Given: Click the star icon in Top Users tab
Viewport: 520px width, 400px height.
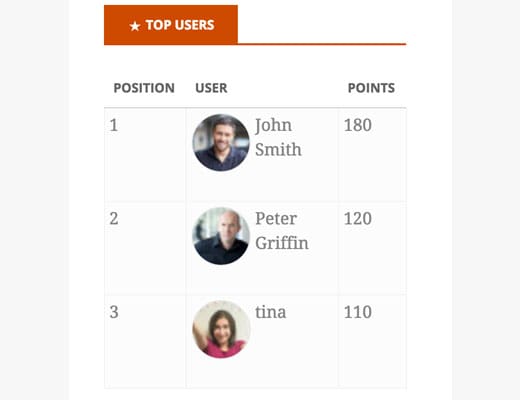Looking at the screenshot, I should [x=135, y=26].
